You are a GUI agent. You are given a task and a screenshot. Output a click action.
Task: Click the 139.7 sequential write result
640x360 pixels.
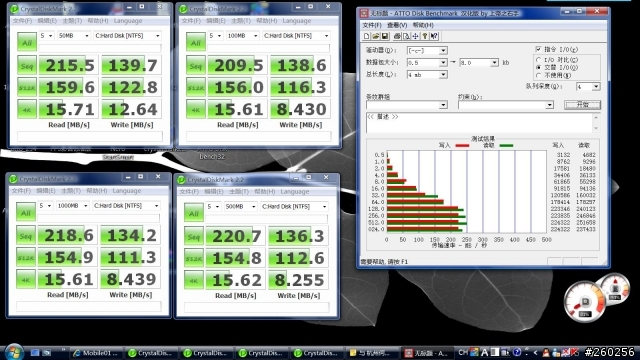click(131, 65)
